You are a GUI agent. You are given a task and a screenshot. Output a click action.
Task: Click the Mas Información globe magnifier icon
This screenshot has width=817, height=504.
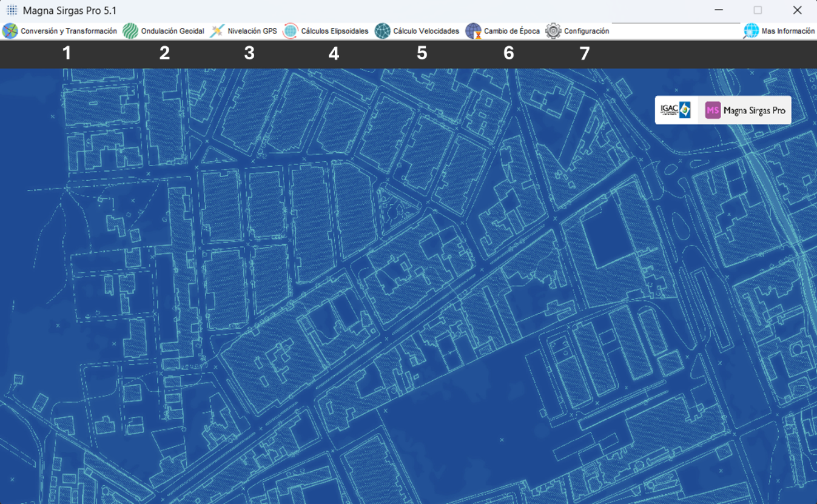point(751,31)
